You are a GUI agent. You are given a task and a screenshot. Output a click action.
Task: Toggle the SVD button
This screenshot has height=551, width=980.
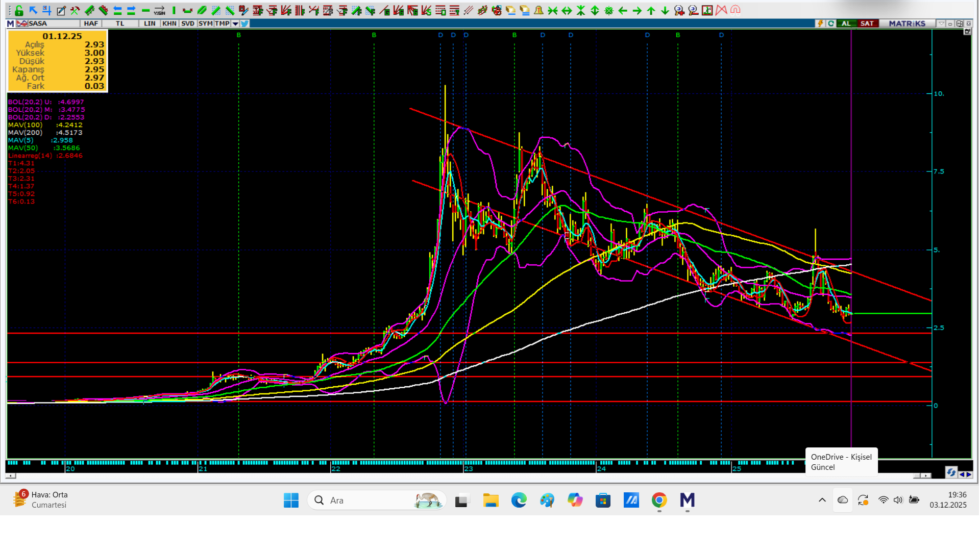[x=188, y=23]
